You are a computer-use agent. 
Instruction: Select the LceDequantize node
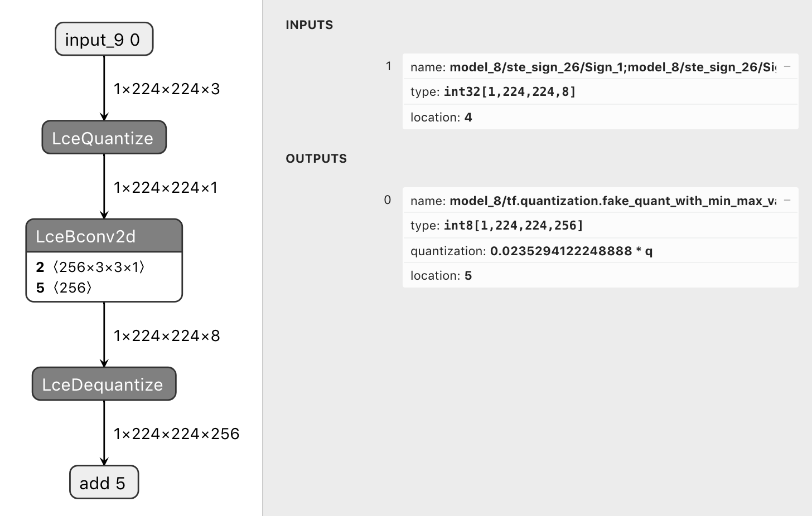point(104,384)
